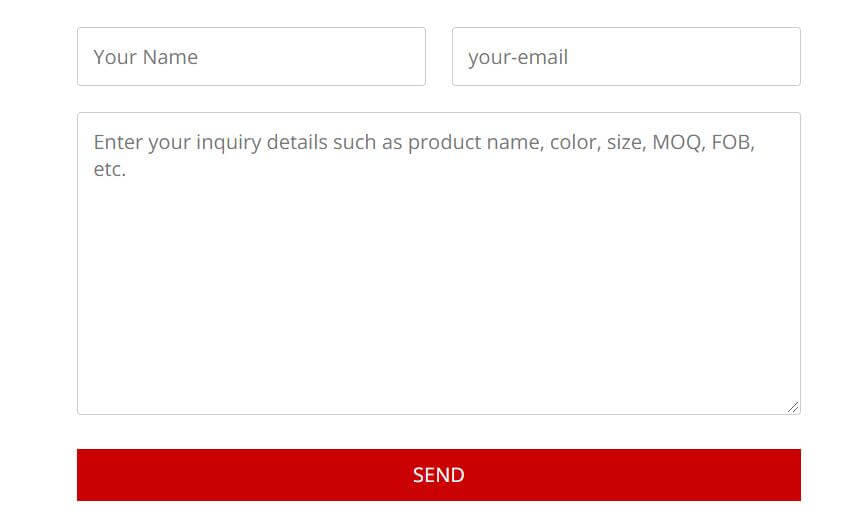Click the Your Name input field

point(251,56)
